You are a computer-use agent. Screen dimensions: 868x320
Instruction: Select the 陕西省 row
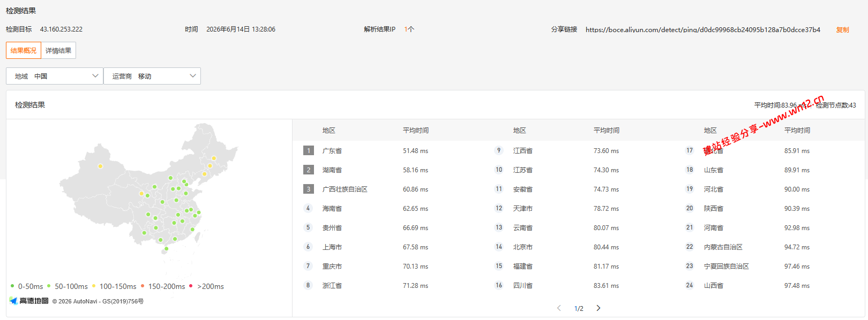(x=769, y=209)
